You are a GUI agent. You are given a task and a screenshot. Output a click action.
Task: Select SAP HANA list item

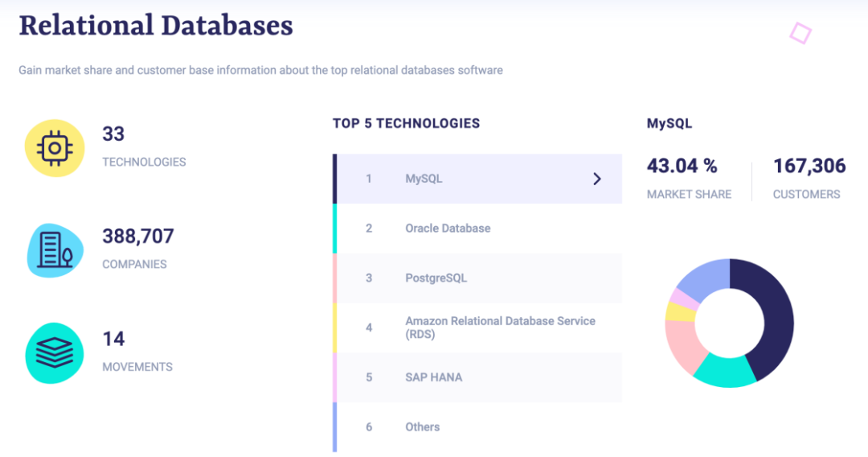point(433,377)
